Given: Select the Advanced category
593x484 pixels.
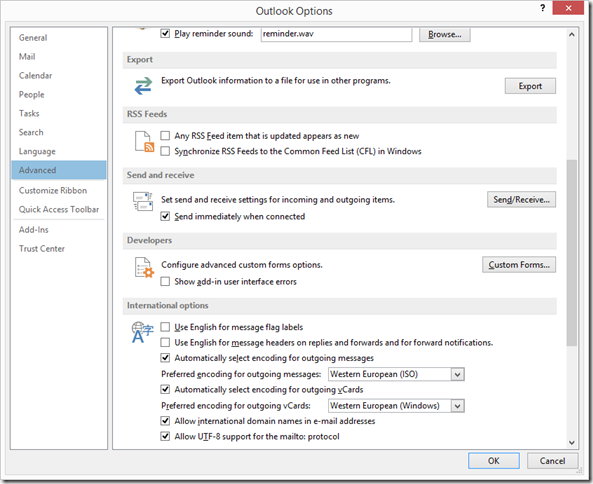Looking at the screenshot, I should tap(59, 170).
